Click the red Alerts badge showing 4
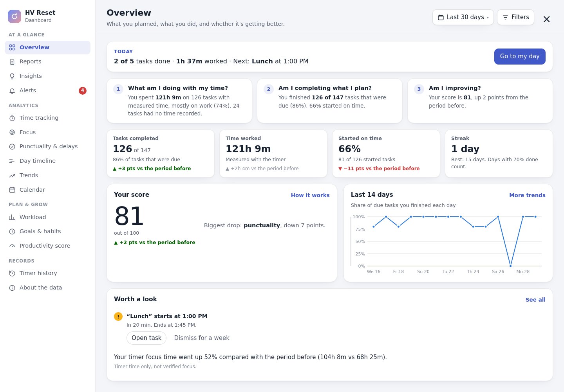The height and width of the screenshot is (392, 564). [x=83, y=91]
